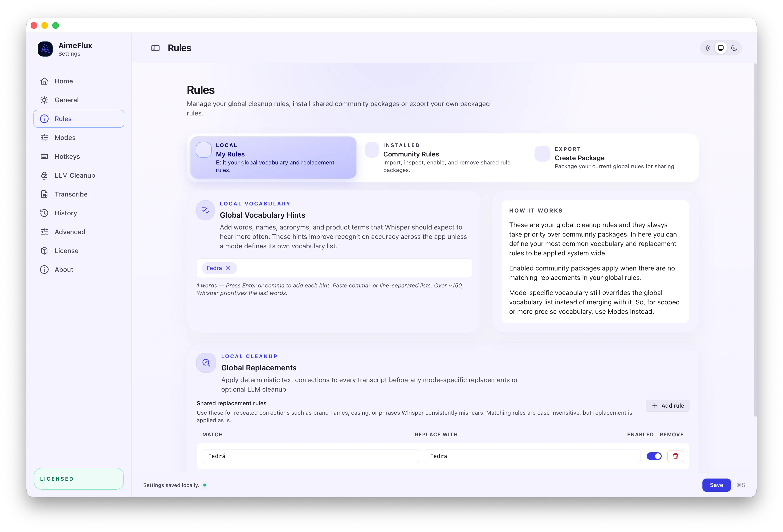Screen dimensions: 783x532
Task: Open the Create Package export tab
Action: [612, 157]
